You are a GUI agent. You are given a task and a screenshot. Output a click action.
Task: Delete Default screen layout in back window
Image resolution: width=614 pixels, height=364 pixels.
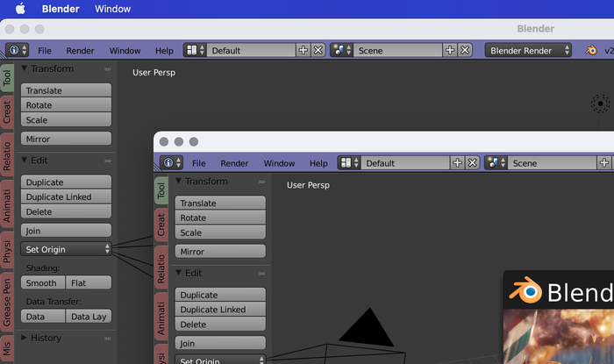point(318,50)
